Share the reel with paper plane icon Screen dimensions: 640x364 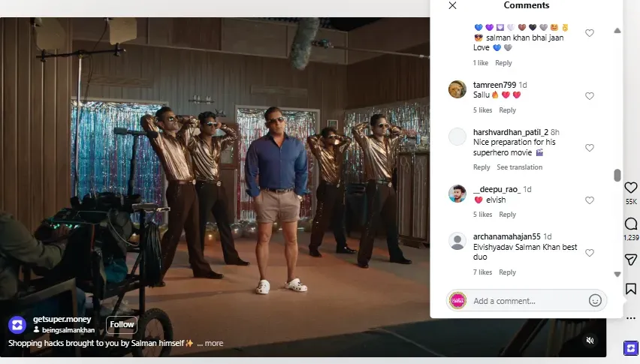click(631, 260)
